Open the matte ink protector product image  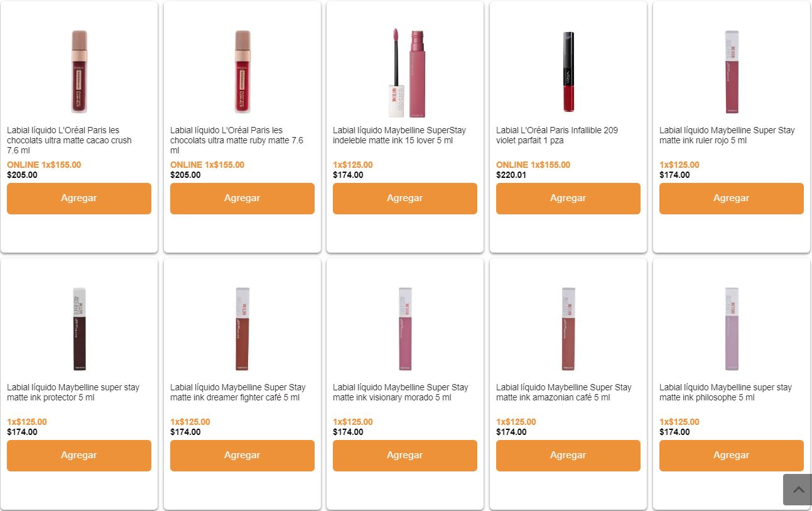click(79, 329)
